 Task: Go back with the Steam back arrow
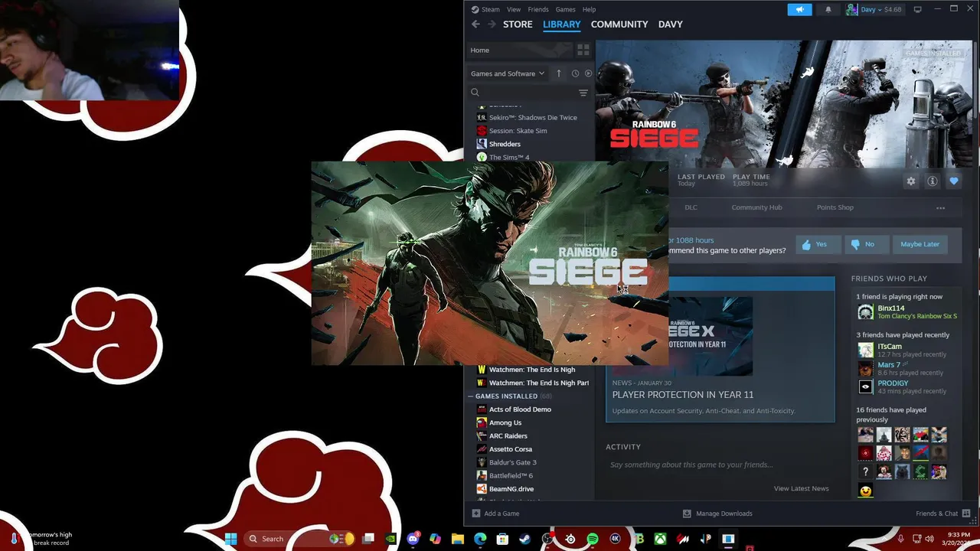(475, 24)
